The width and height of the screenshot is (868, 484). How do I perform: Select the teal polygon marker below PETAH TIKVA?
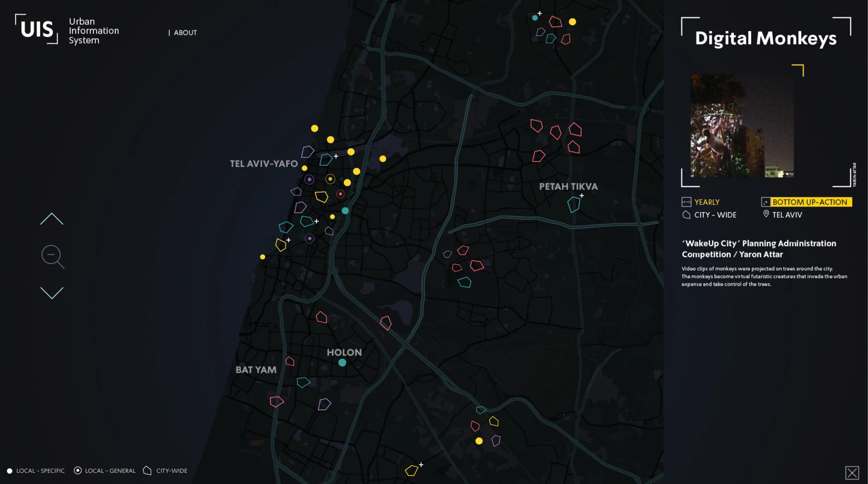coord(573,204)
